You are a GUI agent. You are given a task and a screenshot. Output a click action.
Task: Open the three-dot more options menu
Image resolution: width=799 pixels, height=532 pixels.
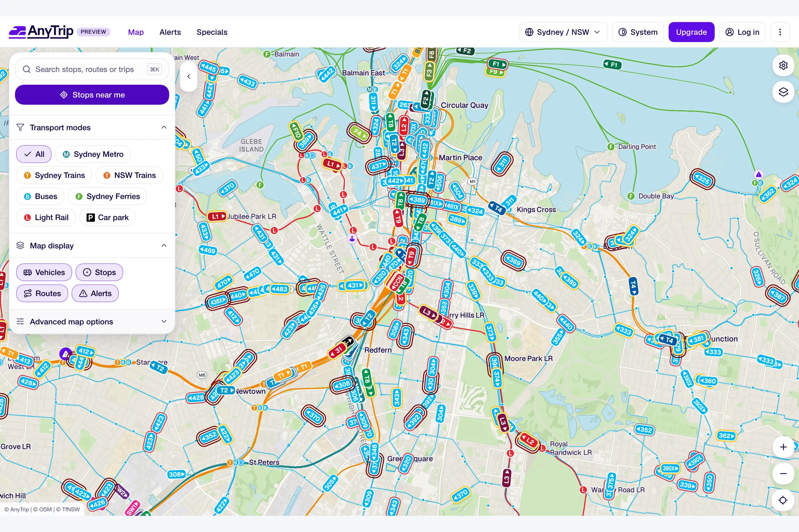(780, 32)
